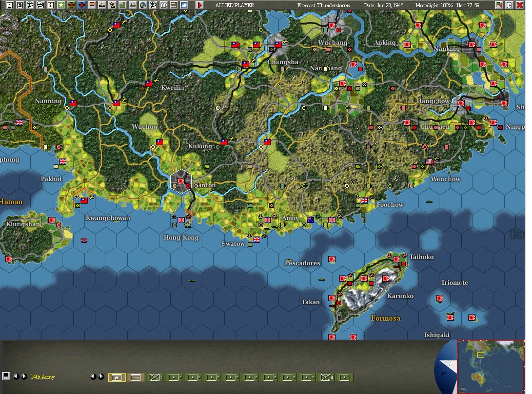Open the green factory industry icon
Viewport: 532px width, 394px height.
click(122, 5)
